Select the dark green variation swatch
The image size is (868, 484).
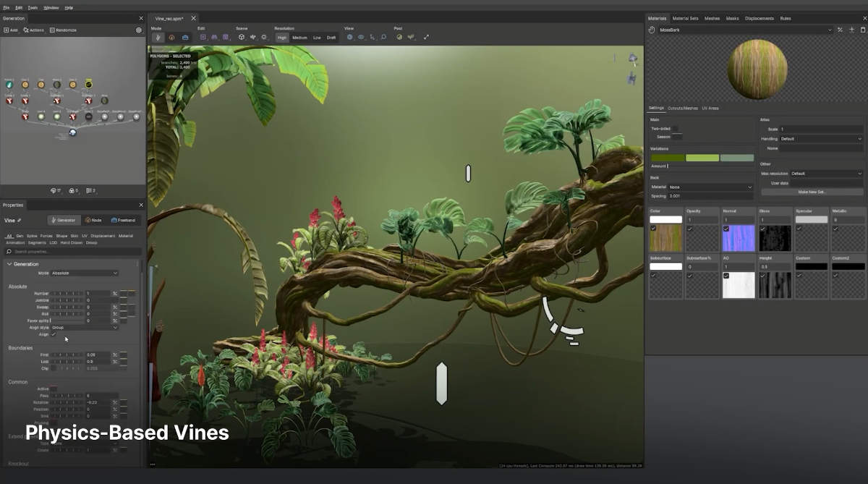point(667,158)
